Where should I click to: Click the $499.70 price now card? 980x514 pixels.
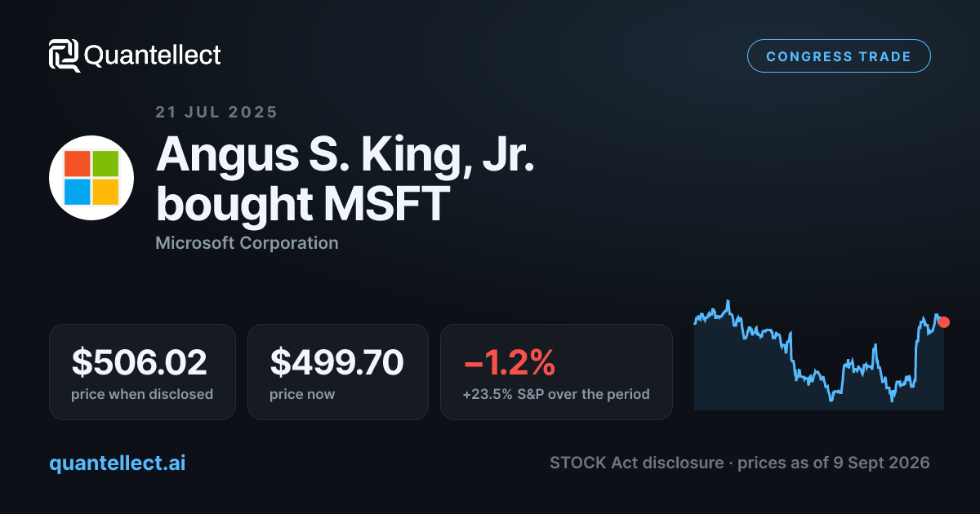pyautogui.click(x=338, y=372)
